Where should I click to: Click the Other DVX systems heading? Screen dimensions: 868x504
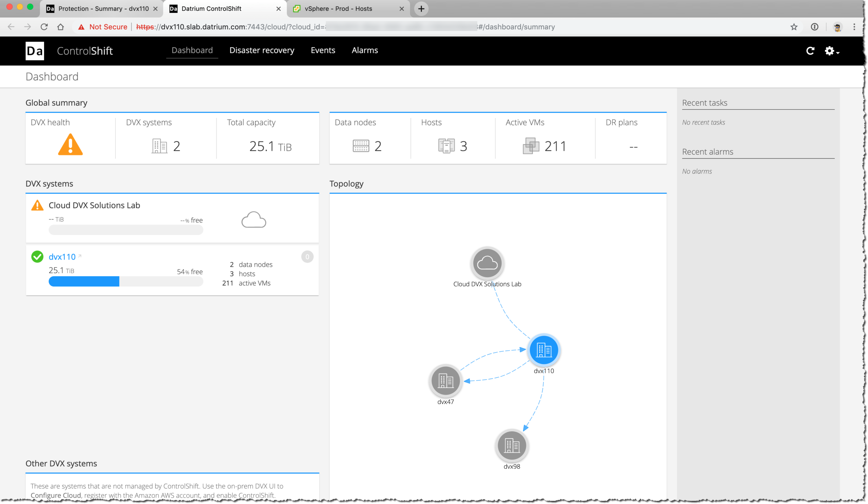61,464
